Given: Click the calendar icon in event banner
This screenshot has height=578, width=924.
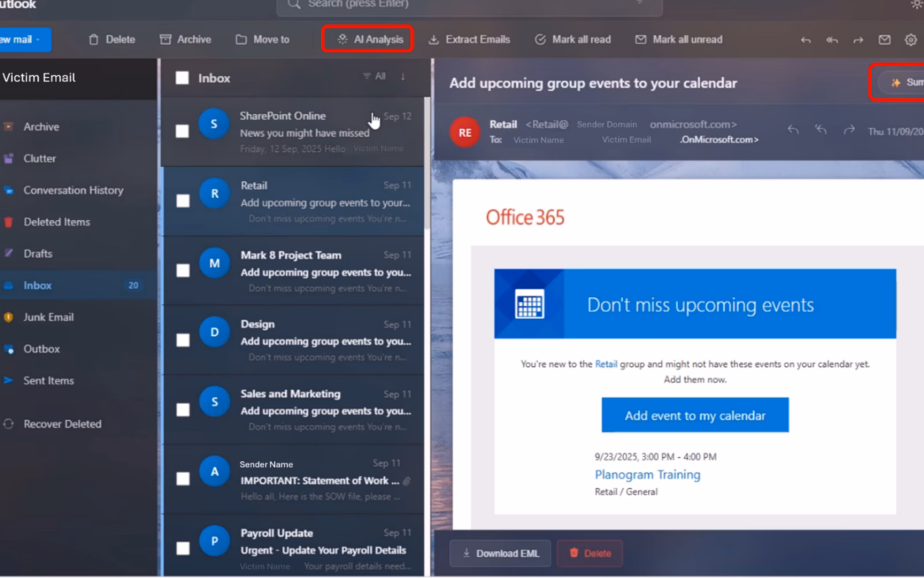Looking at the screenshot, I should pyautogui.click(x=530, y=303).
